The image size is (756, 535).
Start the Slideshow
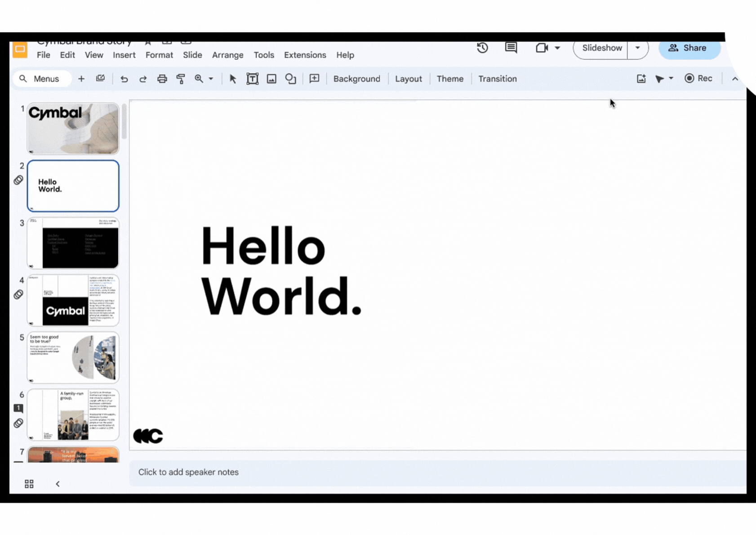(x=601, y=48)
